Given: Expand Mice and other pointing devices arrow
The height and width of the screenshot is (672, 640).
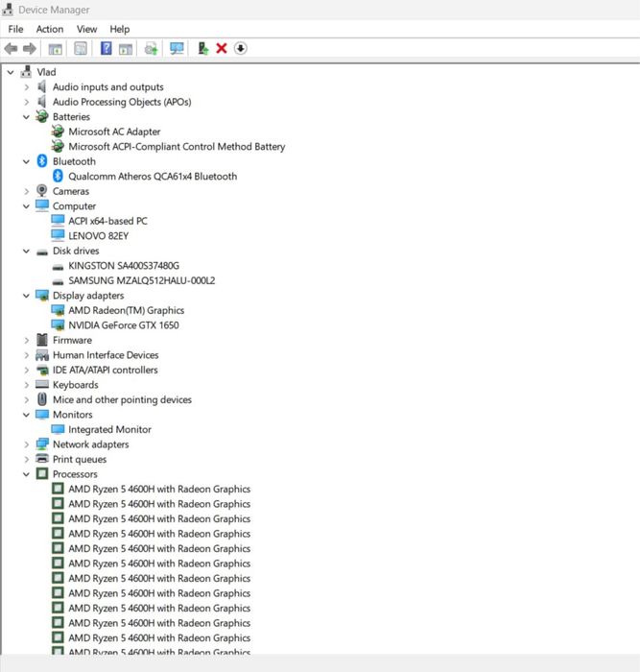Looking at the screenshot, I should (27, 400).
